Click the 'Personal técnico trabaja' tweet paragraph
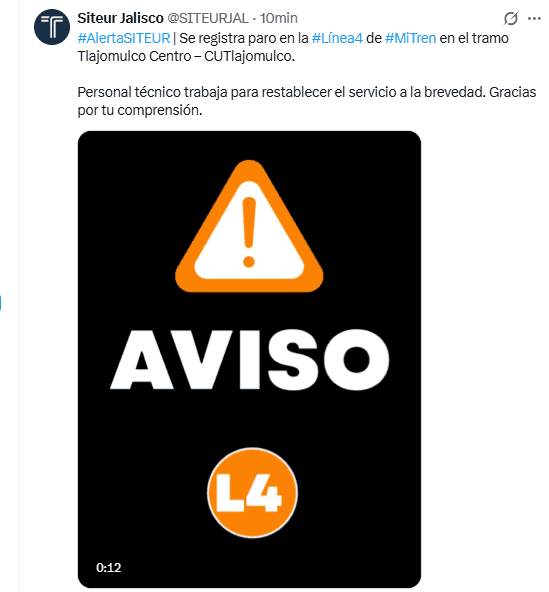The height and width of the screenshot is (592, 549). point(307,101)
